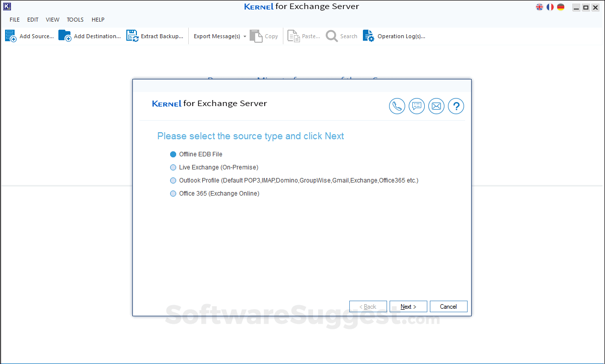Select the Live Exchange (On-Premise) option
The height and width of the screenshot is (364, 605).
[214, 167]
